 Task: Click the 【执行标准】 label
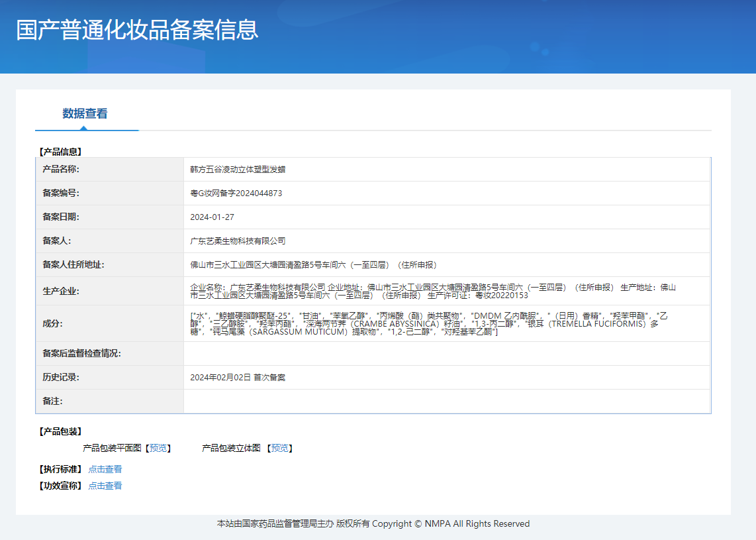click(x=60, y=469)
